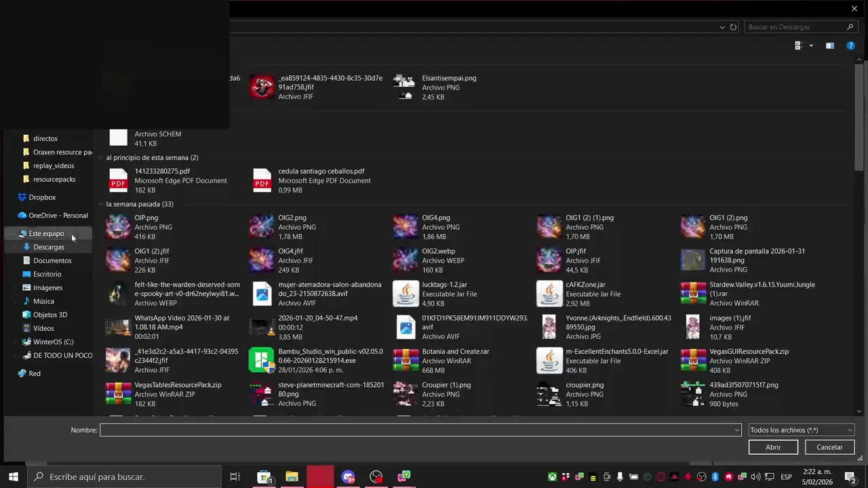Open the directos folder in sidebar
The width and height of the screenshot is (868, 488).
[x=45, y=138]
